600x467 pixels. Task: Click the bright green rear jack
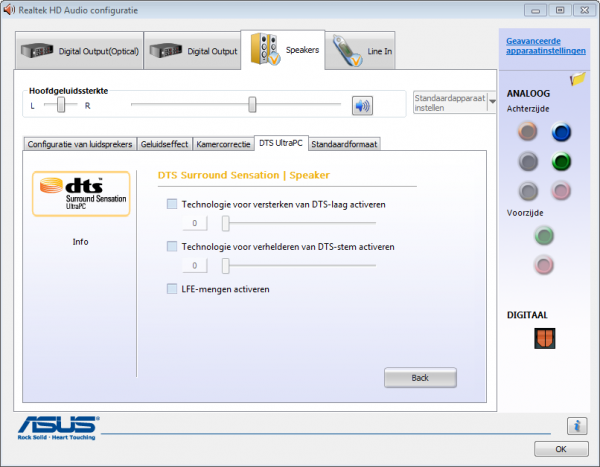coord(561,161)
